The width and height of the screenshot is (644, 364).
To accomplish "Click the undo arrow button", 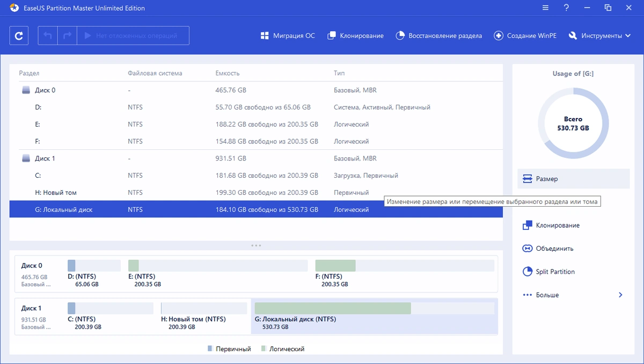I will tap(48, 36).
